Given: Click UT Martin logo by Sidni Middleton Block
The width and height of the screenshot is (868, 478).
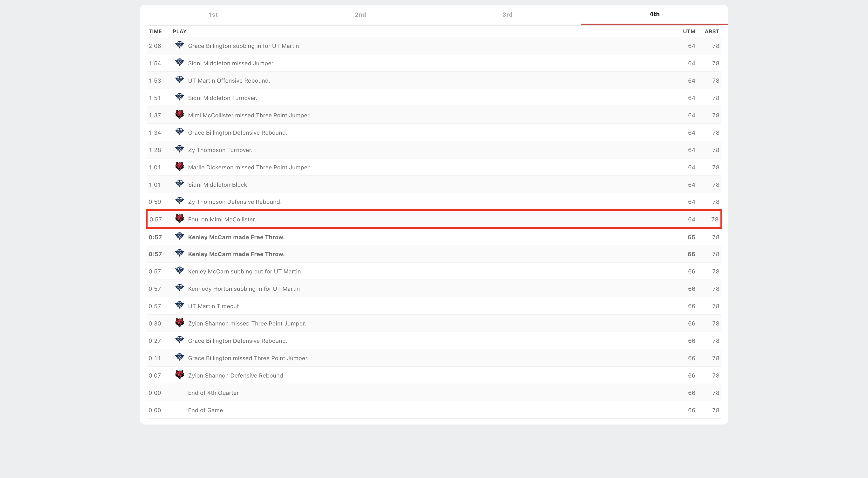Looking at the screenshot, I should tap(179, 184).
